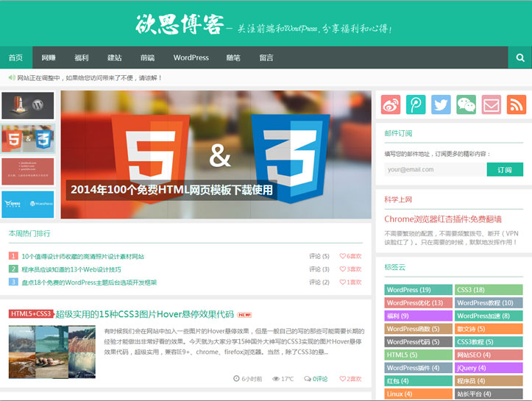Viewport: 532px width, 401px height.
Task: Open the CSS3 Hover article thumbnail image
Action: [52, 352]
